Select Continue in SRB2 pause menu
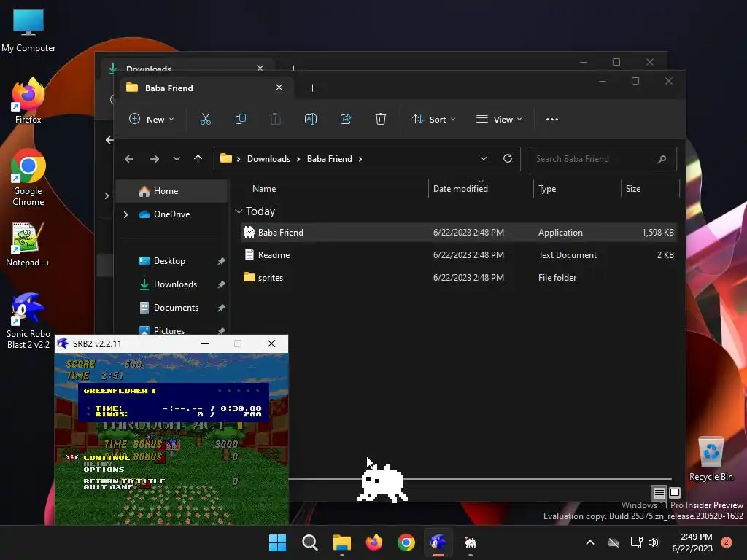This screenshot has height=560, width=747. pyautogui.click(x=107, y=457)
